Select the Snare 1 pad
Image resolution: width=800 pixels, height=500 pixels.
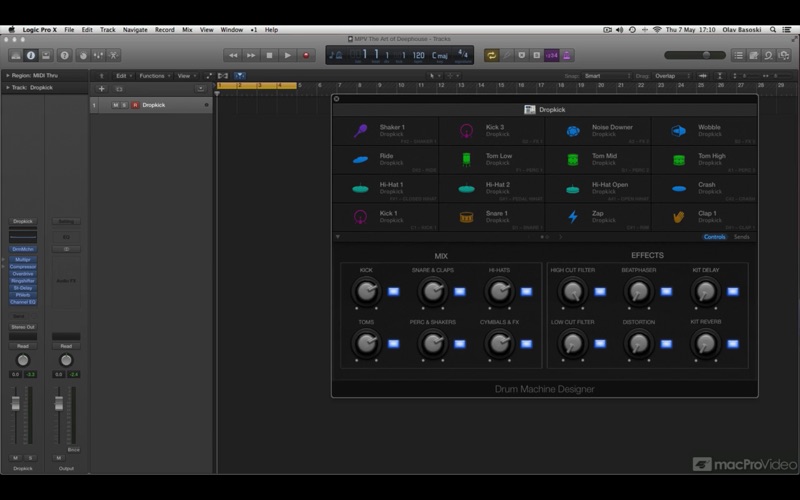coord(492,217)
